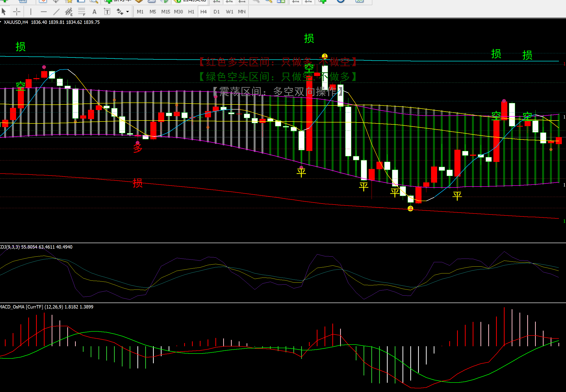566x392 pixels.
Task: Toggle the H4 timeframe button
Action: (x=203, y=11)
